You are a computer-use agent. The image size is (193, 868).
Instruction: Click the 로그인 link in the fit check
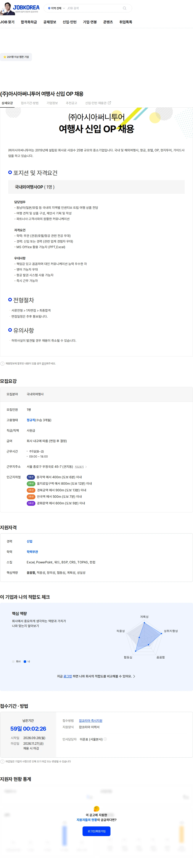(68, 676)
